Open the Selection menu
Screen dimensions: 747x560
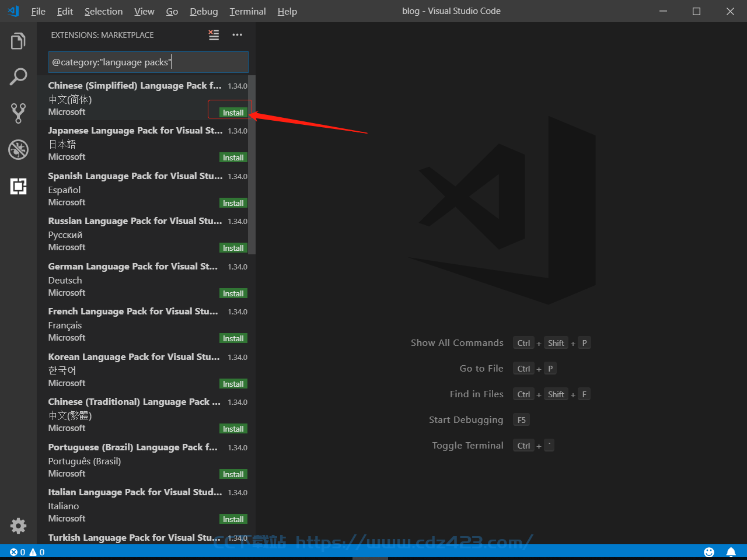(x=103, y=11)
